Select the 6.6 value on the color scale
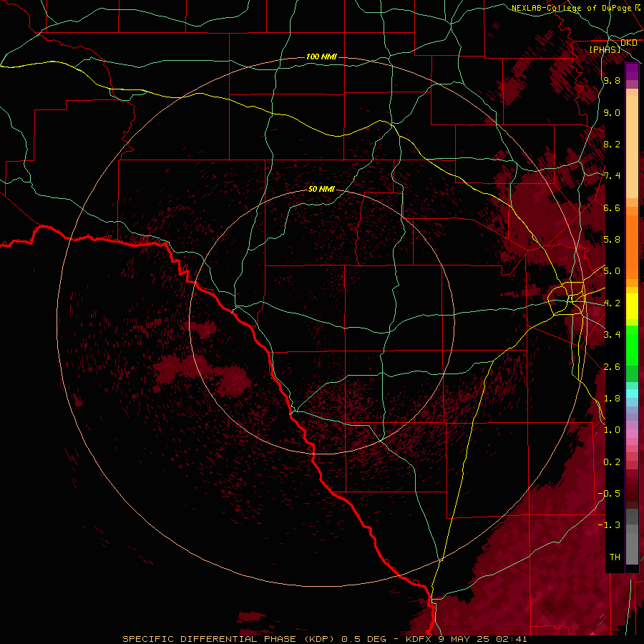 coord(612,208)
